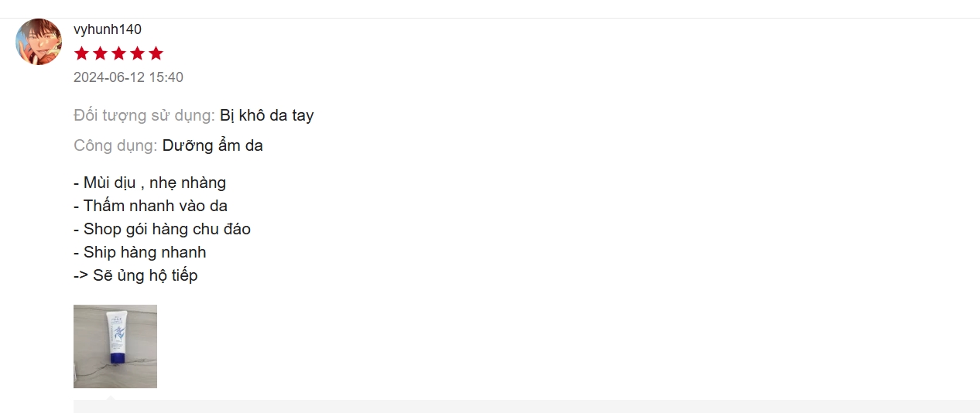Click the review date 2024-06-12 15:40
980x413 pixels.
(128, 77)
